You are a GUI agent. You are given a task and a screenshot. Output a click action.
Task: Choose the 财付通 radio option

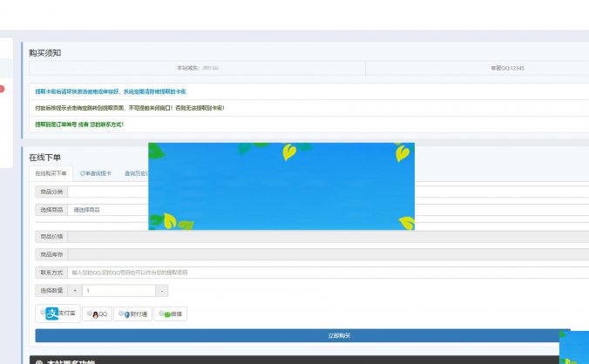[121, 314]
